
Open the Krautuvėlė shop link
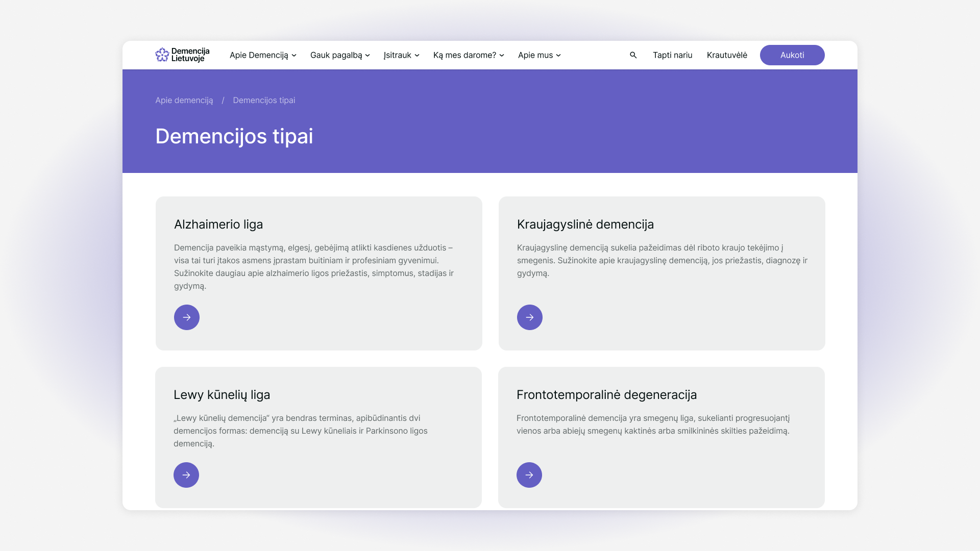727,55
